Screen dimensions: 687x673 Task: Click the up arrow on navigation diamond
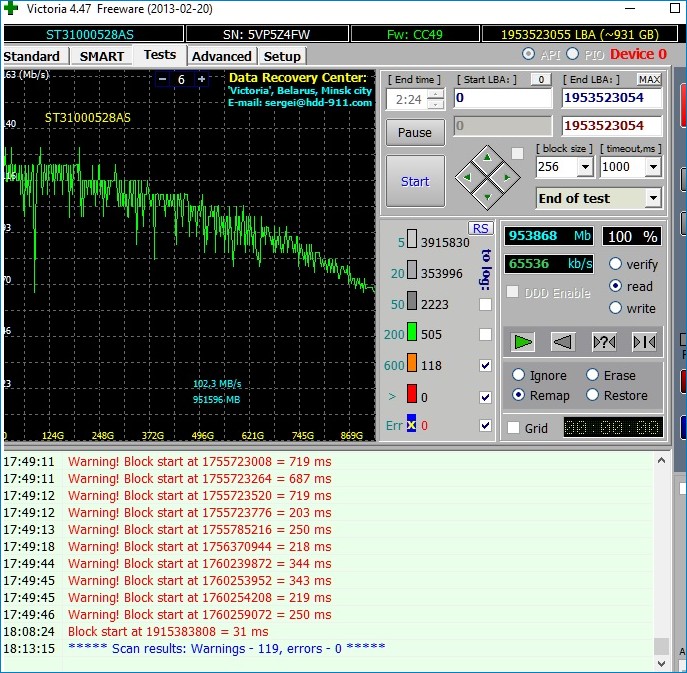[487, 157]
